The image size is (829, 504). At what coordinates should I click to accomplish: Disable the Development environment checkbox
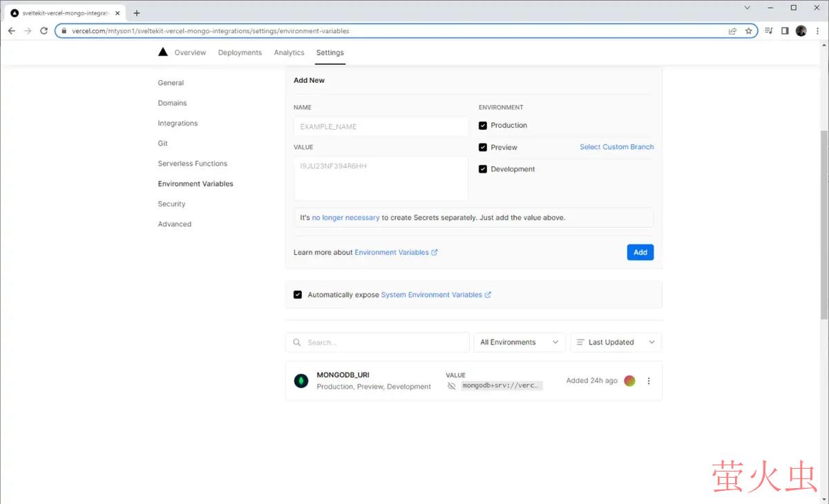(x=483, y=169)
